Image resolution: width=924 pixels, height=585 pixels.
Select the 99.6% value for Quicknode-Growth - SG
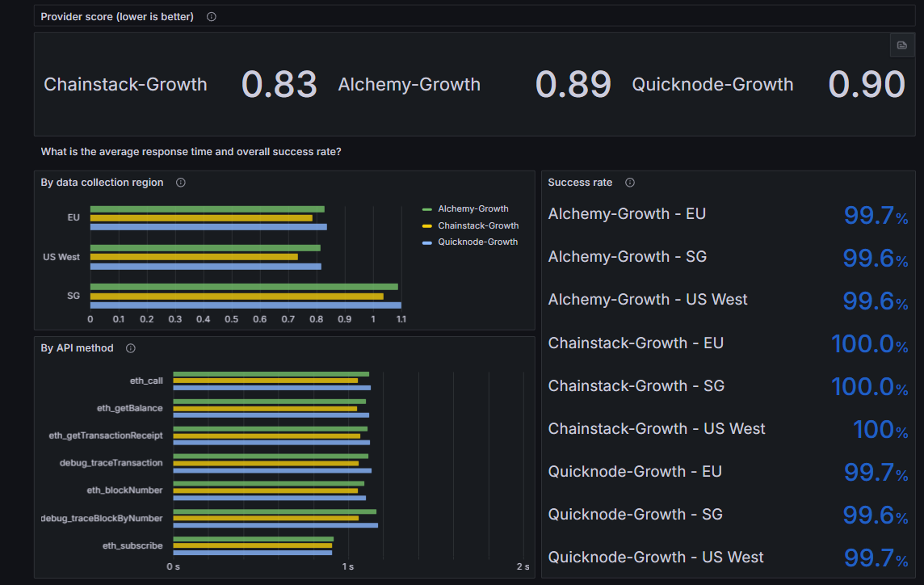(875, 516)
